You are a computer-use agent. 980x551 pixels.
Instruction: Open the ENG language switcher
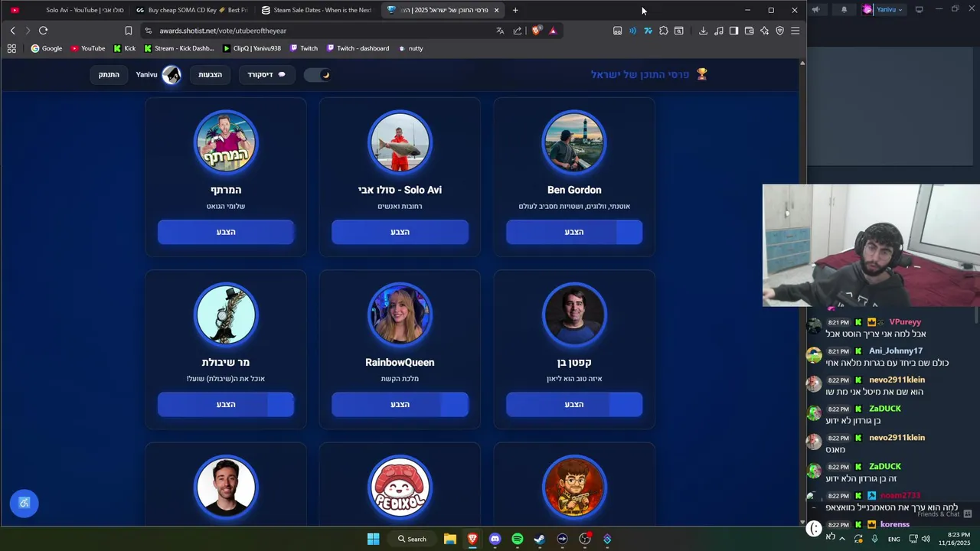point(893,539)
